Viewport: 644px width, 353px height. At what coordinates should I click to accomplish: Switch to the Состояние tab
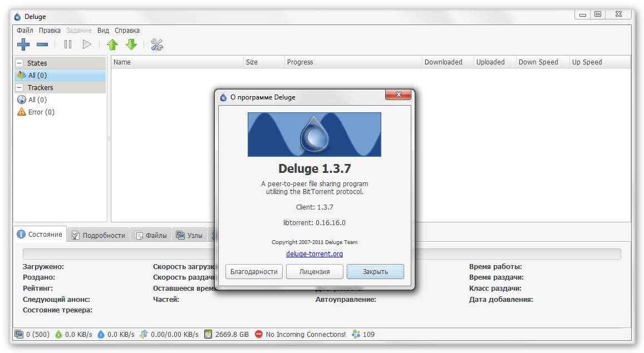[40, 234]
